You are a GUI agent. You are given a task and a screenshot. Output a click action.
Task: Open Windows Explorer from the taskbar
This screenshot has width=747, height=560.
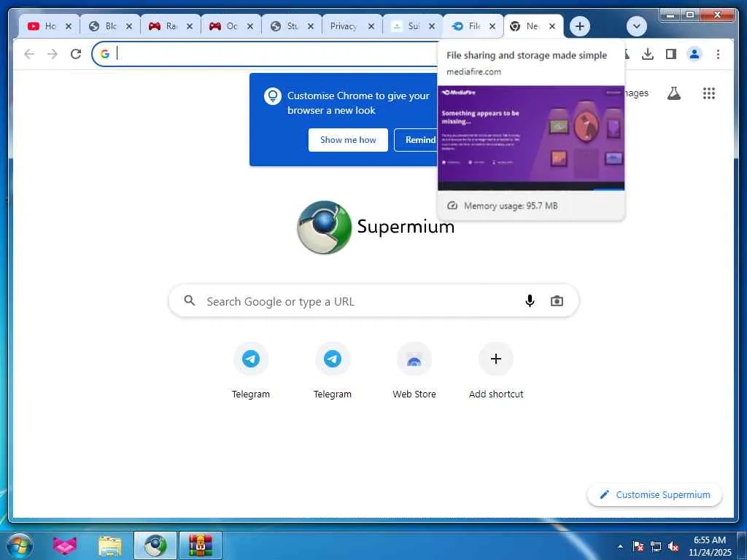(110, 545)
